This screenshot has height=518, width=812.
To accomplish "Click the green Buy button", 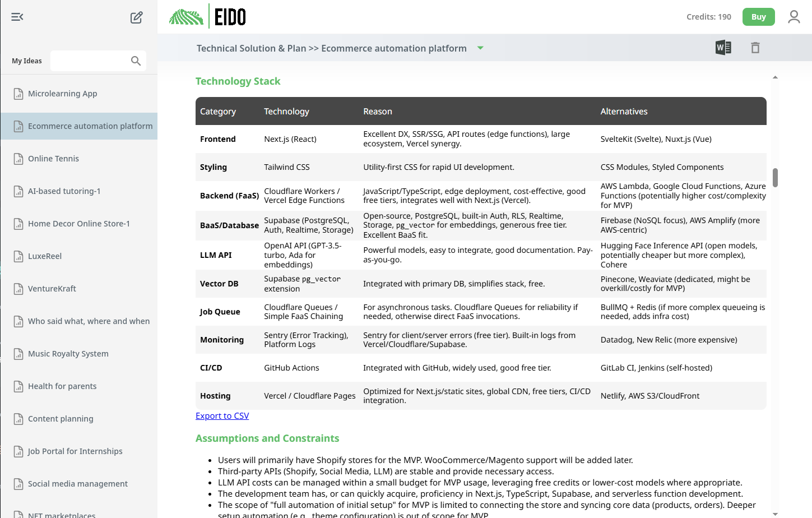I will (758, 17).
